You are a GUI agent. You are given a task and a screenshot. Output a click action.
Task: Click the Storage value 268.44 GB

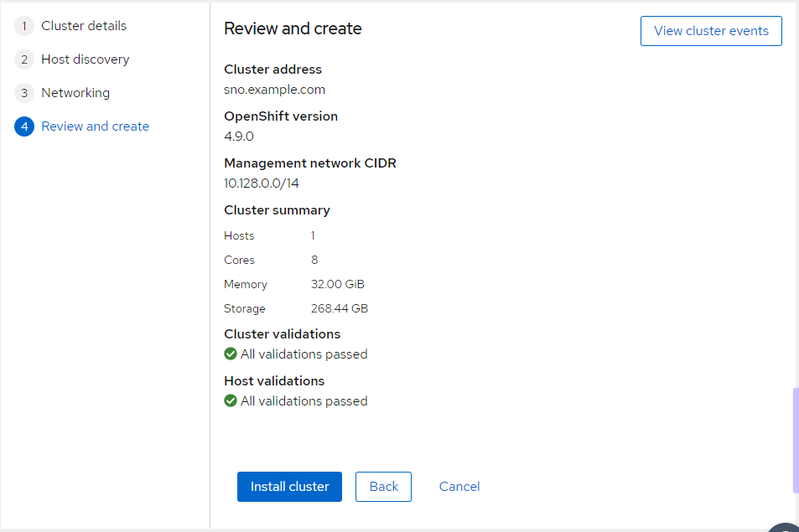click(340, 308)
